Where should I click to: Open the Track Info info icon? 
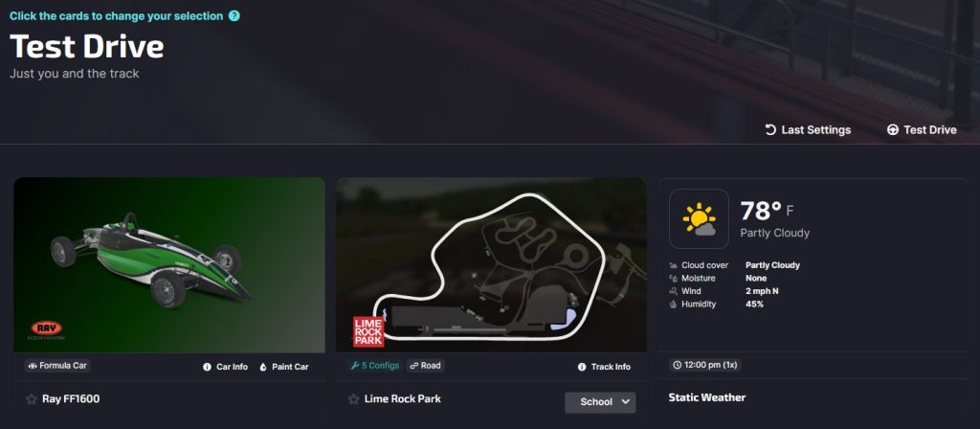pos(582,367)
